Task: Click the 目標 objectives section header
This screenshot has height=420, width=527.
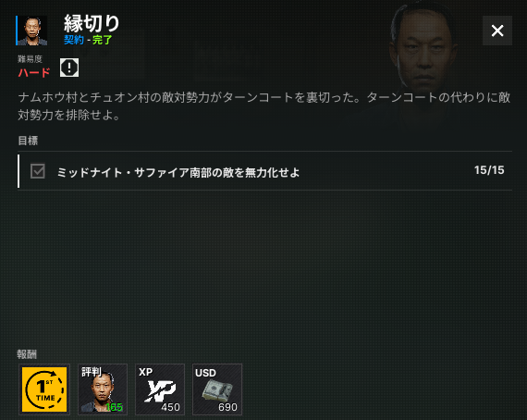Action: pyautogui.click(x=28, y=141)
